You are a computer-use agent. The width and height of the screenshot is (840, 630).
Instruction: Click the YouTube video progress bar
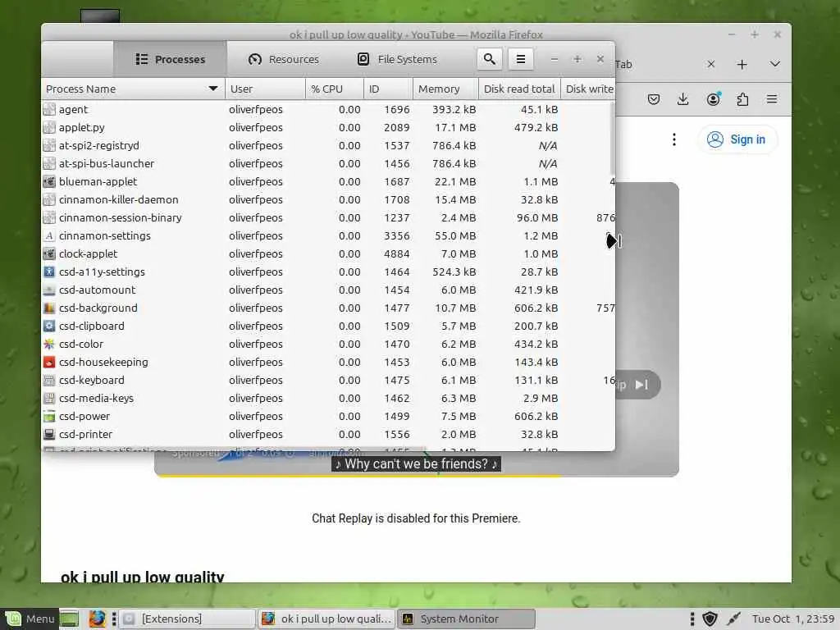(x=416, y=475)
